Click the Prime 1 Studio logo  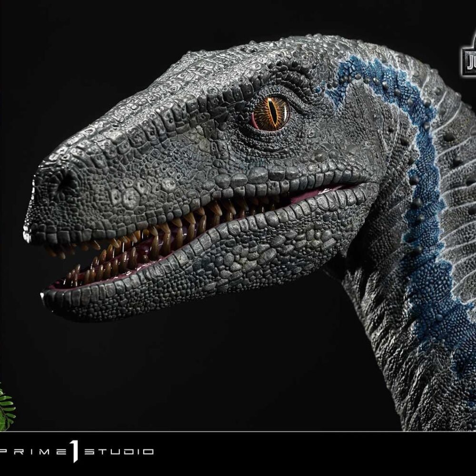(x=76, y=451)
